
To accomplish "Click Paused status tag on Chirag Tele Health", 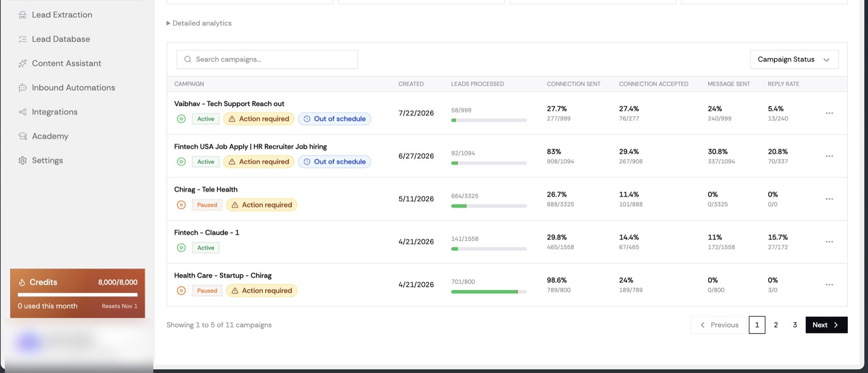I will click(x=207, y=205).
